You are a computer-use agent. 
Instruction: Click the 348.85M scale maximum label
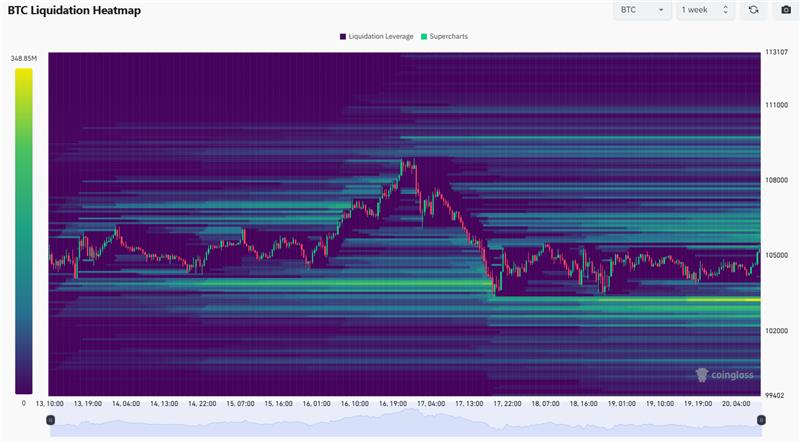[23, 59]
